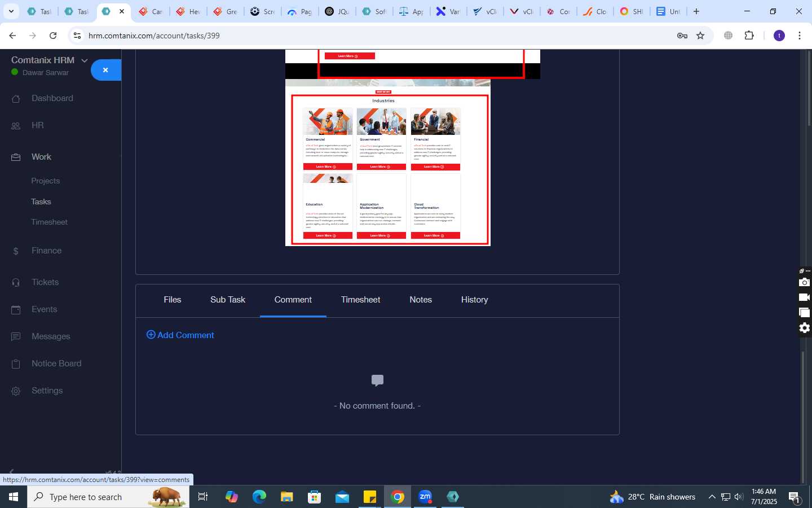Expand the Comtanix HRM dropdown chevron
Screen dimensions: 812x508
click(x=85, y=60)
